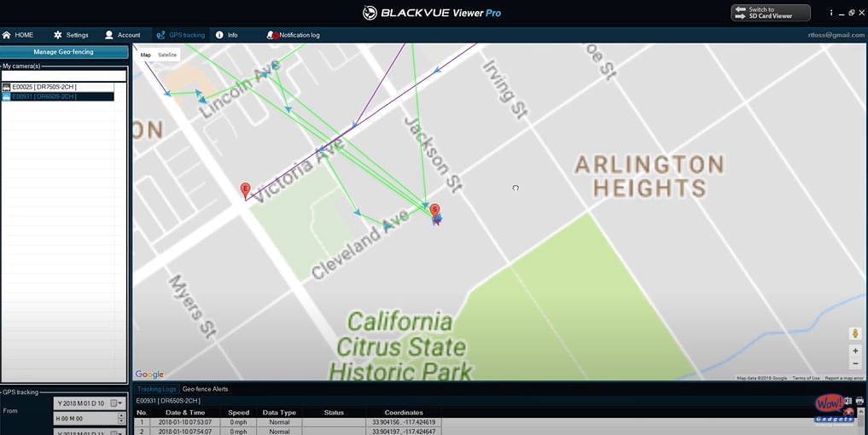868x435 pixels.
Task: Click Report a map error link
Action: 843,378
